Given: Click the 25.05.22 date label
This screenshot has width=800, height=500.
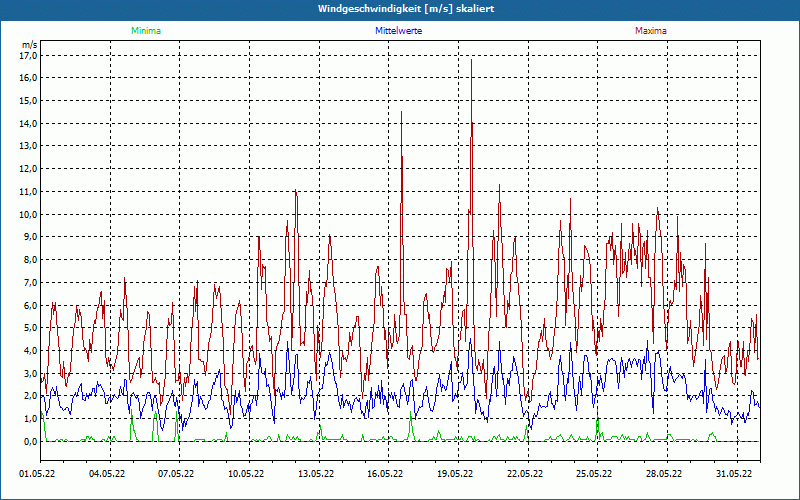Looking at the screenshot, I should click(x=594, y=474).
